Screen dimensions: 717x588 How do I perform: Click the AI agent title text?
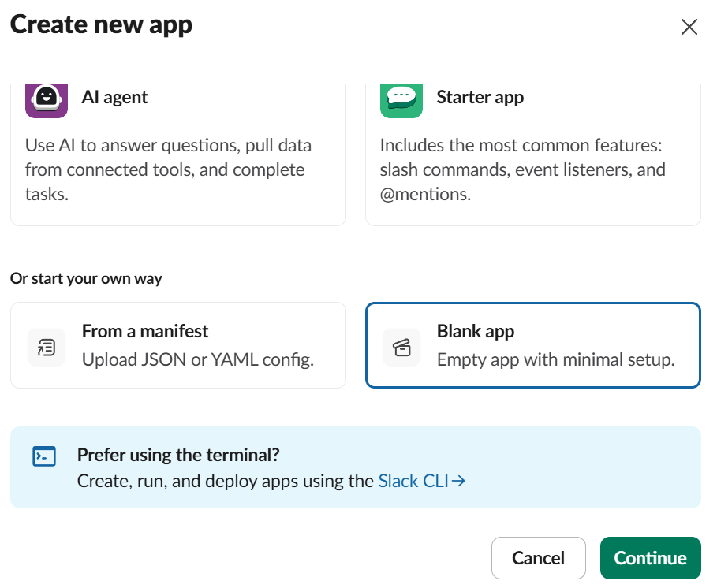114,97
